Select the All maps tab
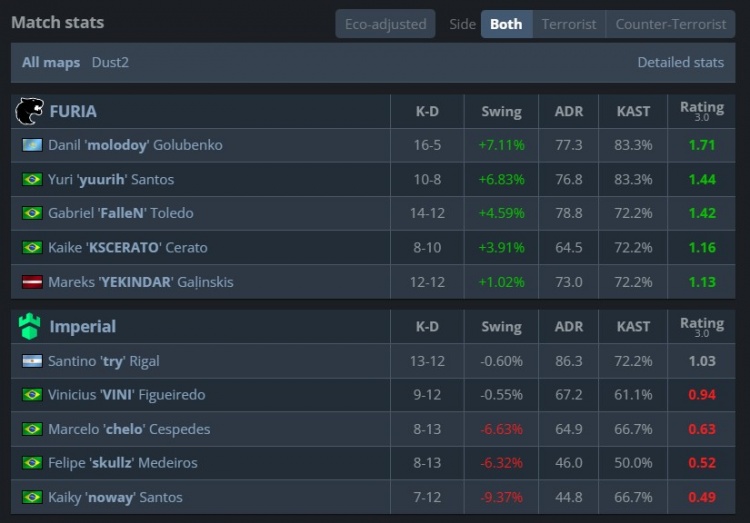750x523 pixels. [x=51, y=62]
